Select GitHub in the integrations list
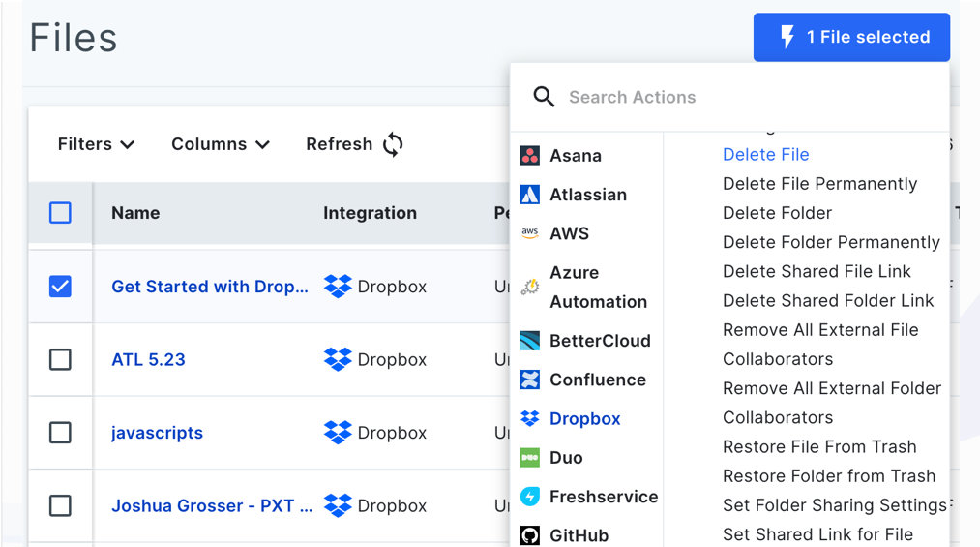This screenshot has height=547, width=980. tap(579, 535)
